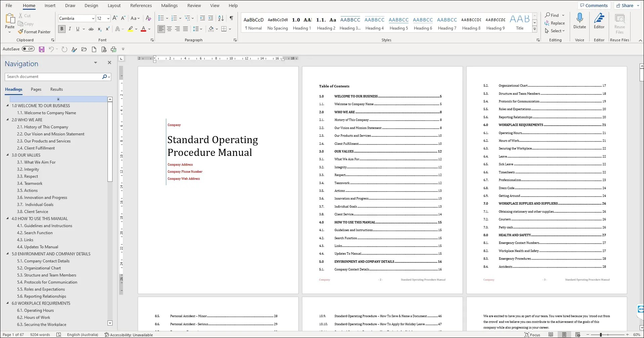Open the Pages tab in Navigation pane
Viewport: 644px width, 338px height.
36,89
